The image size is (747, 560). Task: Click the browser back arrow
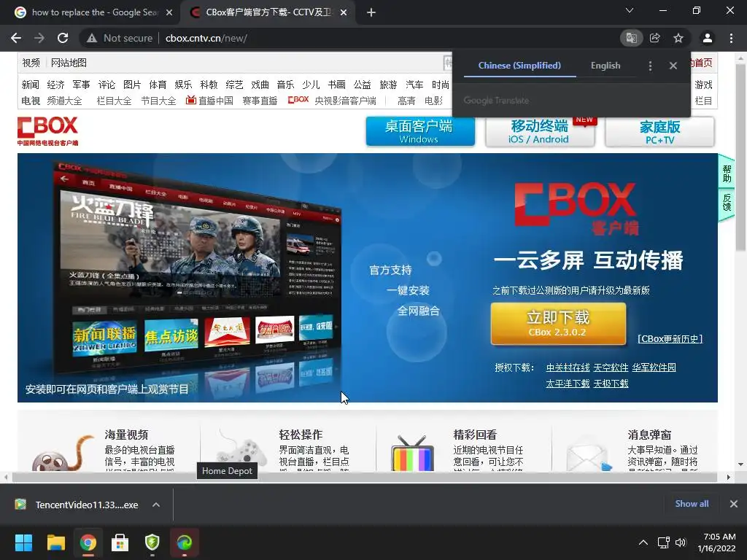[x=16, y=38]
